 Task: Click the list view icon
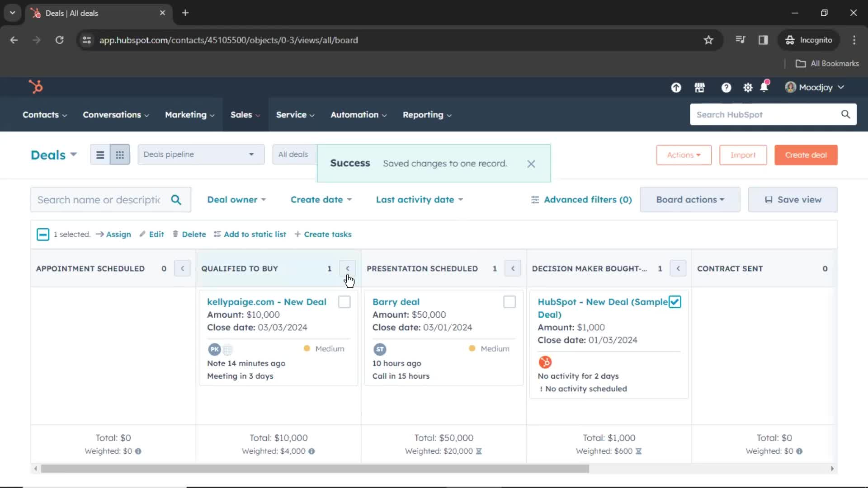coord(99,155)
